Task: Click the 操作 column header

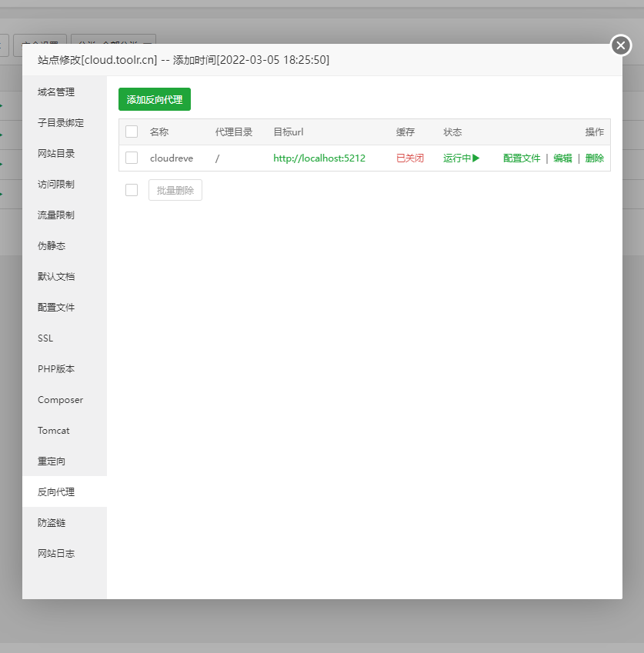Action: click(595, 132)
